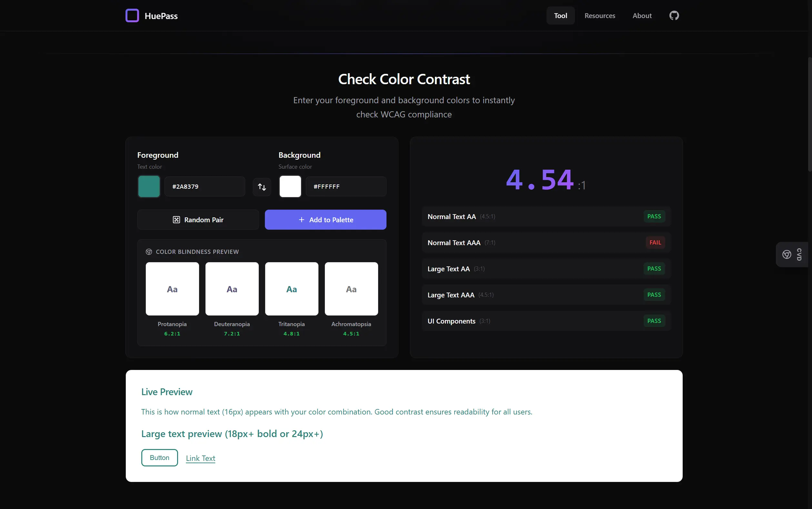The image size is (812, 509).
Task: Click the Link Text hyperlink
Action: tap(200, 458)
